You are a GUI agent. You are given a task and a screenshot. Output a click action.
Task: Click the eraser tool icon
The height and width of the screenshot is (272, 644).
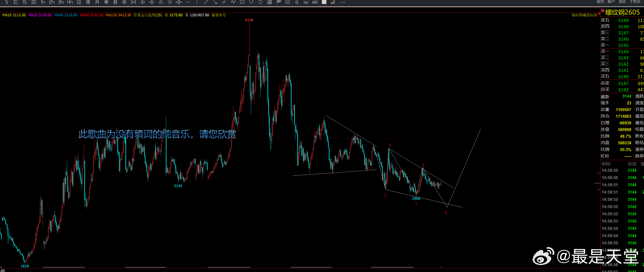333,2
